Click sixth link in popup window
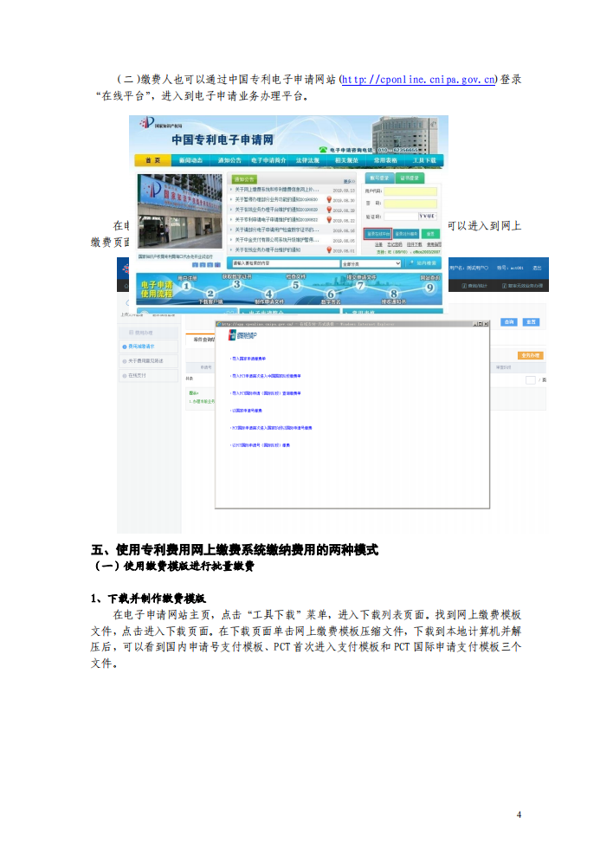The image size is (613, 868). click(260, 445)
